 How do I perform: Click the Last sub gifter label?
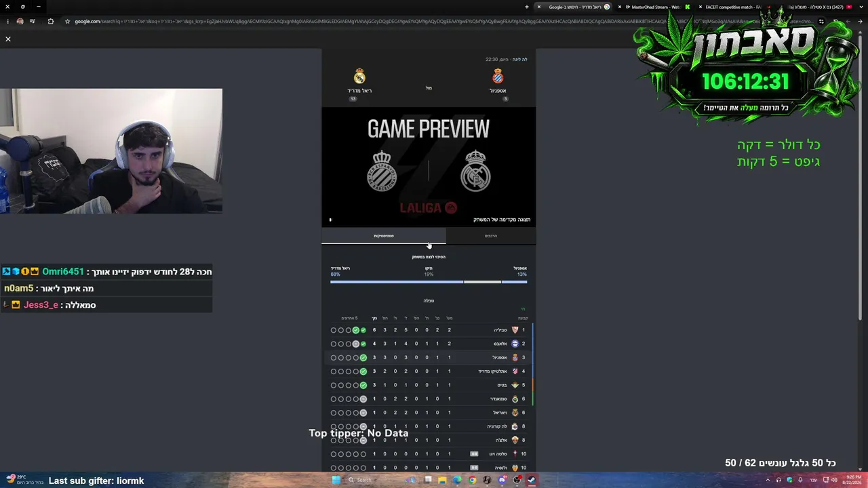tap(96, 481)
